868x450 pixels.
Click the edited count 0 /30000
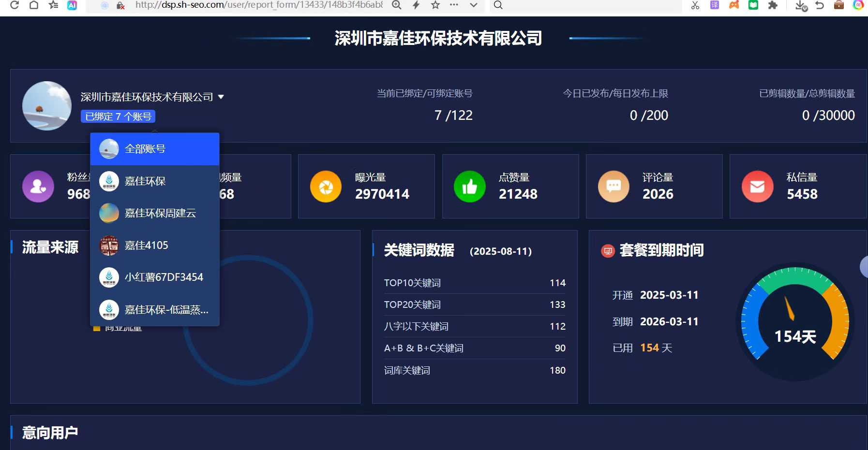point(828,116)
